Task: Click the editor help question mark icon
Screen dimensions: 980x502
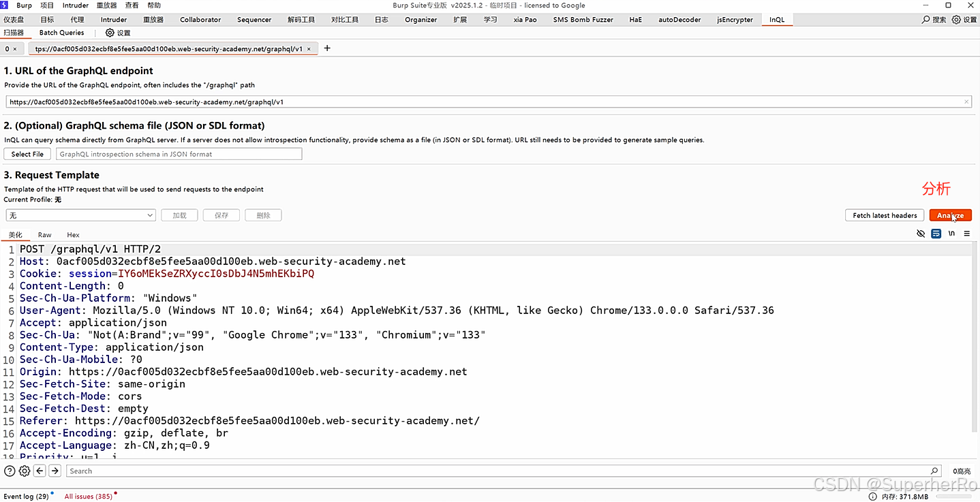Action: tap(10, 471)
